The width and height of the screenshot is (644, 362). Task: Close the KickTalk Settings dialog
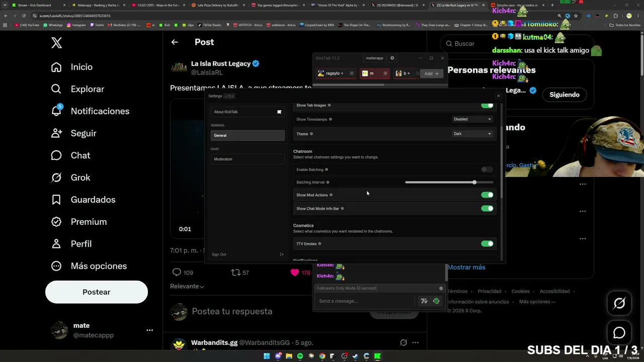pos(499,96)
